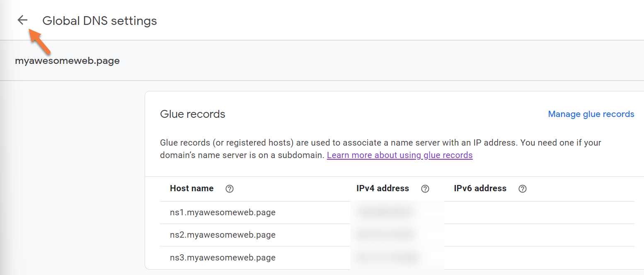Image resolution: width=644 pixels, height=275 pixels.
Task: Open the Host name help icon
Action: [x=230, y=189]
